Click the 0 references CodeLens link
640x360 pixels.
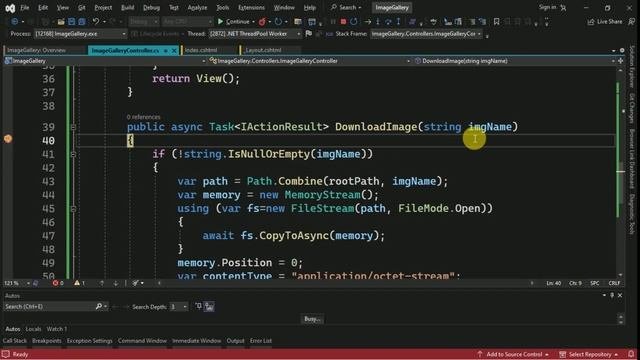(143, 117)
